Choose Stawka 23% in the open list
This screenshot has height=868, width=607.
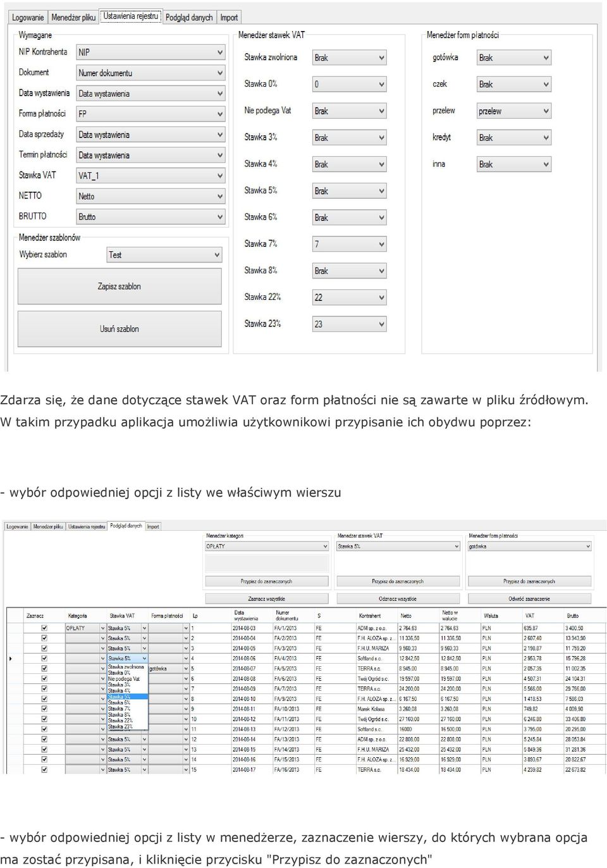coord(126,726)
